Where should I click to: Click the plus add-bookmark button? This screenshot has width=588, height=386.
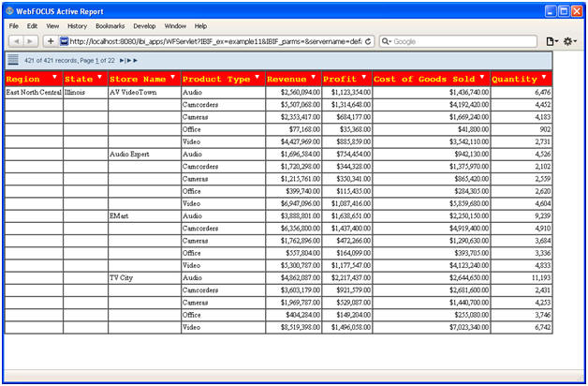pos(51,41)
